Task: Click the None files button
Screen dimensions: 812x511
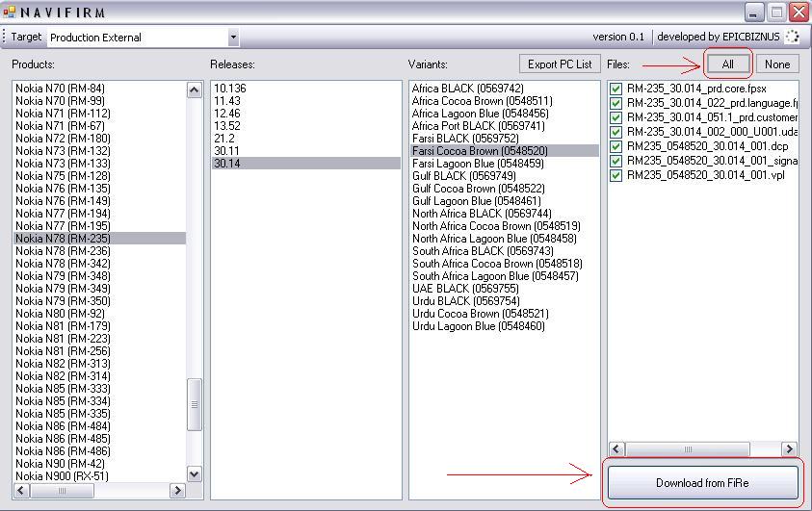Action: (776, 64)
